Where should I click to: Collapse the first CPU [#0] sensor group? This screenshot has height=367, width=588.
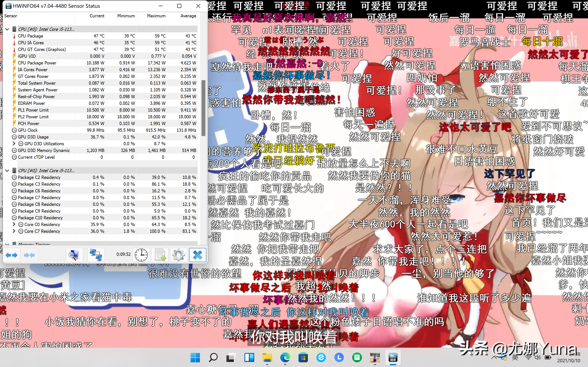click(7, 29)
